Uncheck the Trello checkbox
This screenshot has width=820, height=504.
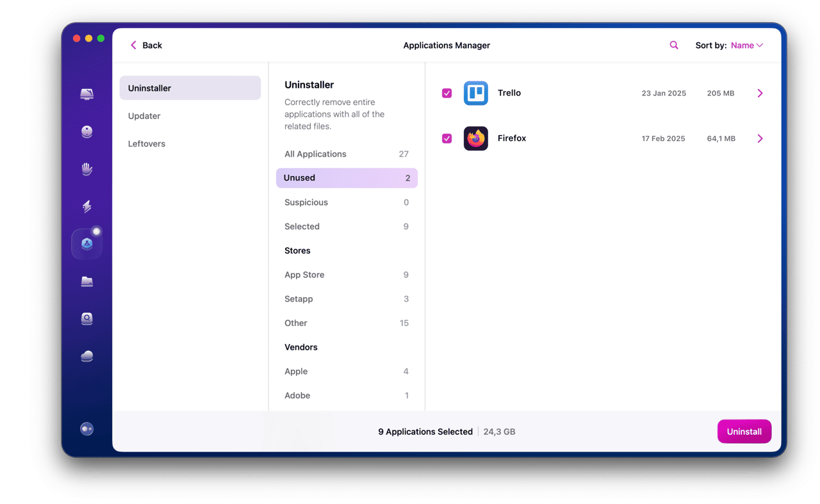click(x=447, y=93)
